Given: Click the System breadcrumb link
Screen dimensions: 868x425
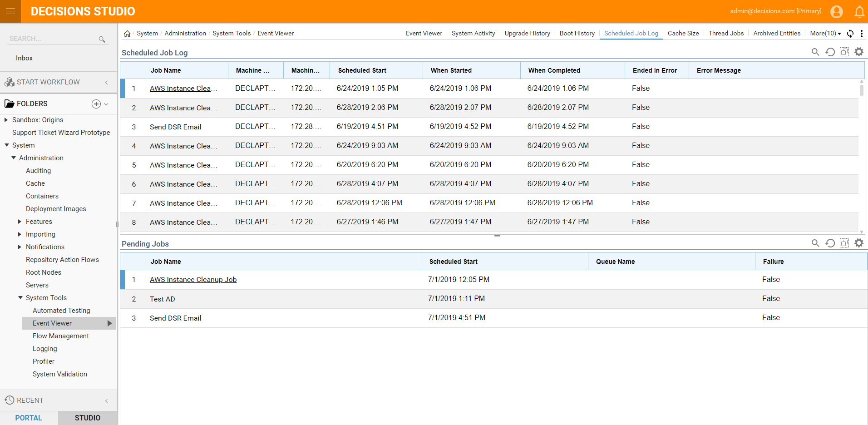Looking at the screenshot, I should 147,33.
